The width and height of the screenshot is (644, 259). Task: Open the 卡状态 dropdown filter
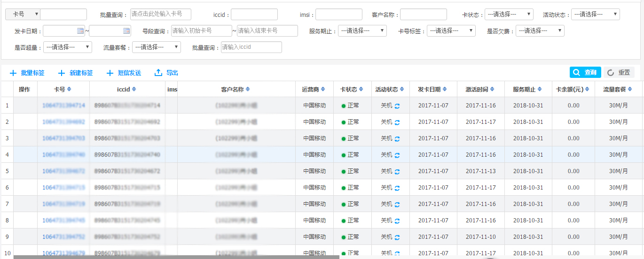point(509,15)
